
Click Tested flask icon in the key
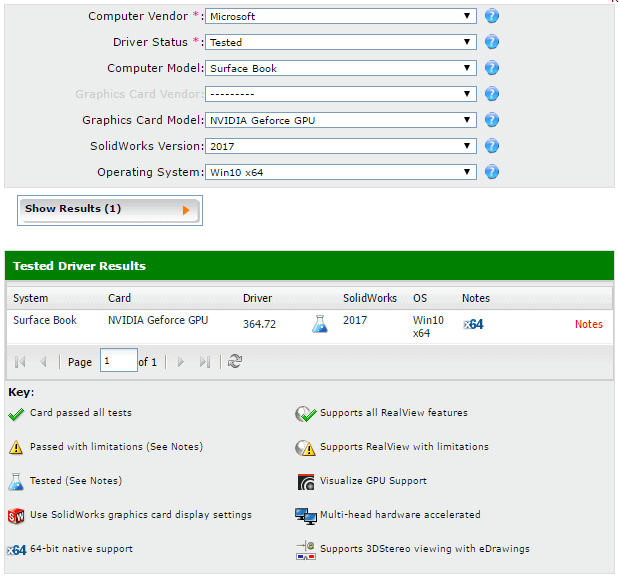[16, 481]
